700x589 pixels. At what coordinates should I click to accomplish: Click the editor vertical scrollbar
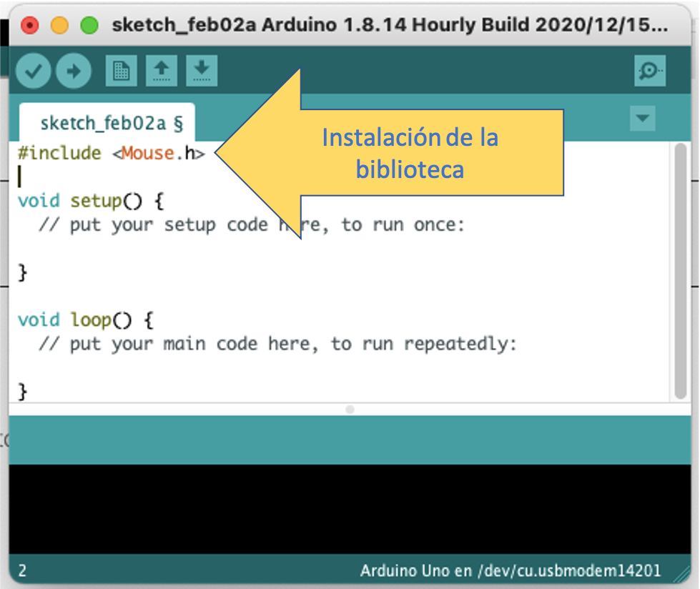pyautogui.click(x=681, y=271)
